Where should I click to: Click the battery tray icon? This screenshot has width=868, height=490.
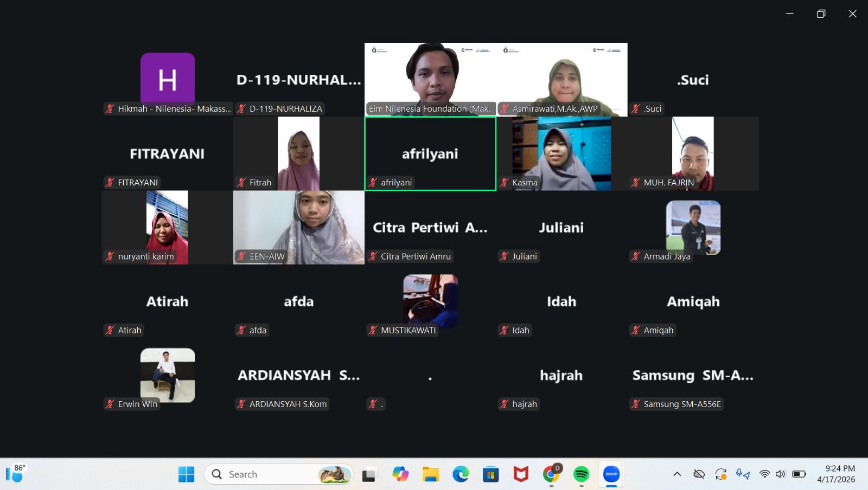tap(799, 474)
